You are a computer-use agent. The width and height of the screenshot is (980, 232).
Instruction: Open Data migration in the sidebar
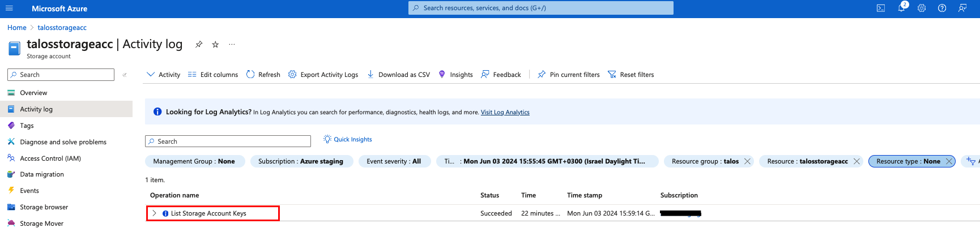(x=66, y=174)
